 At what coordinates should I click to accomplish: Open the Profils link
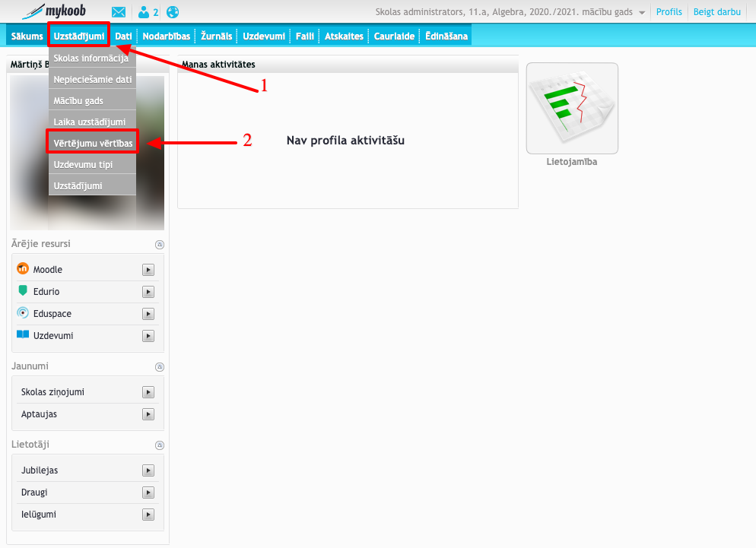pos(669,12)
